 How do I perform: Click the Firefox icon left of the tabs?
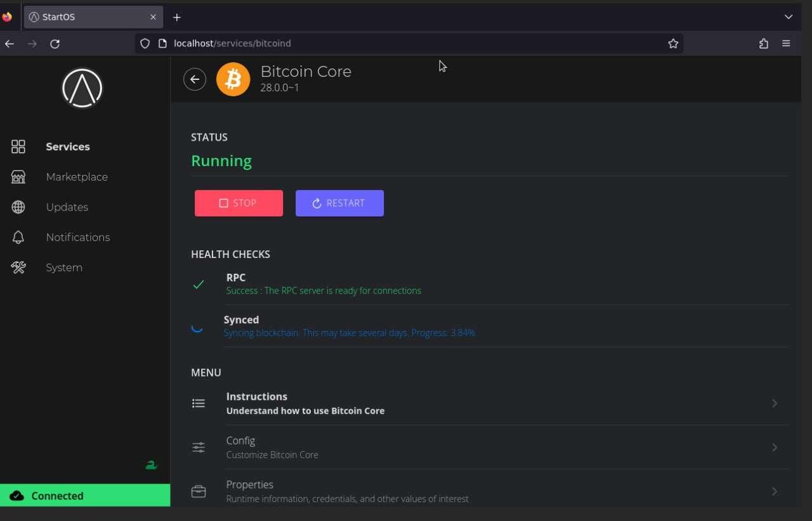pyautogui.click(x=7, y=17)
